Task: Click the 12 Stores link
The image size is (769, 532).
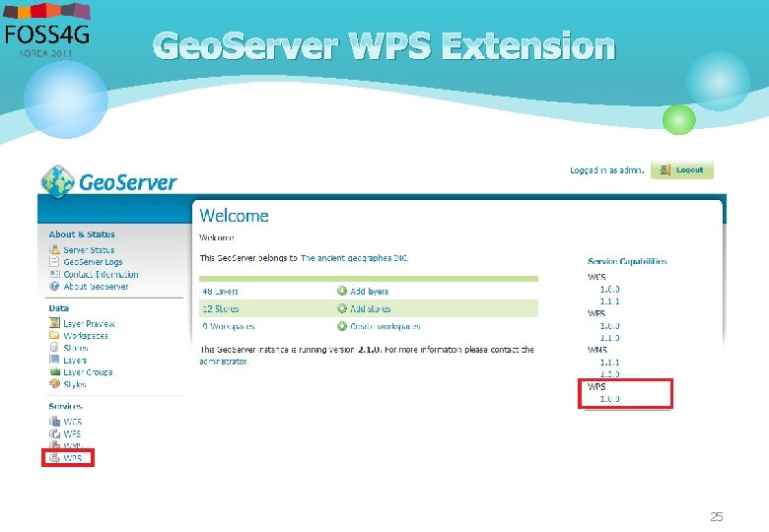Action: 220,309
